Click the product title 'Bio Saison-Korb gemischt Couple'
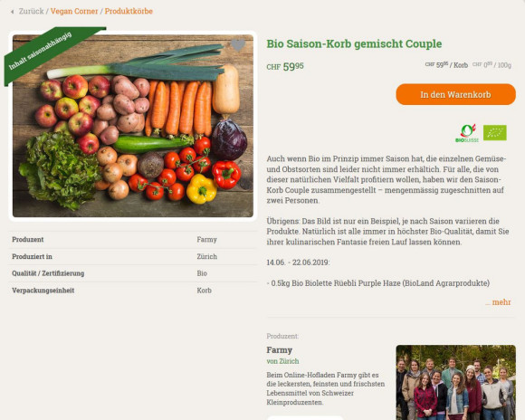 (x=354, y=43)
